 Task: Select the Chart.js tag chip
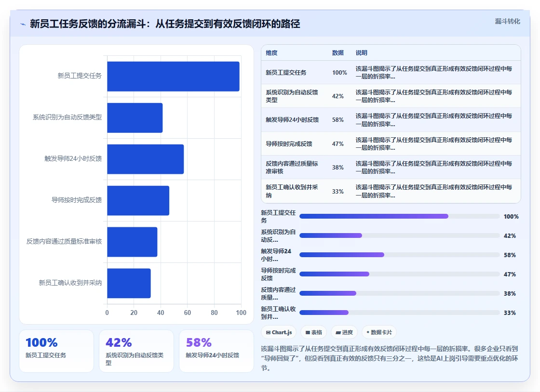coord(279,332)
